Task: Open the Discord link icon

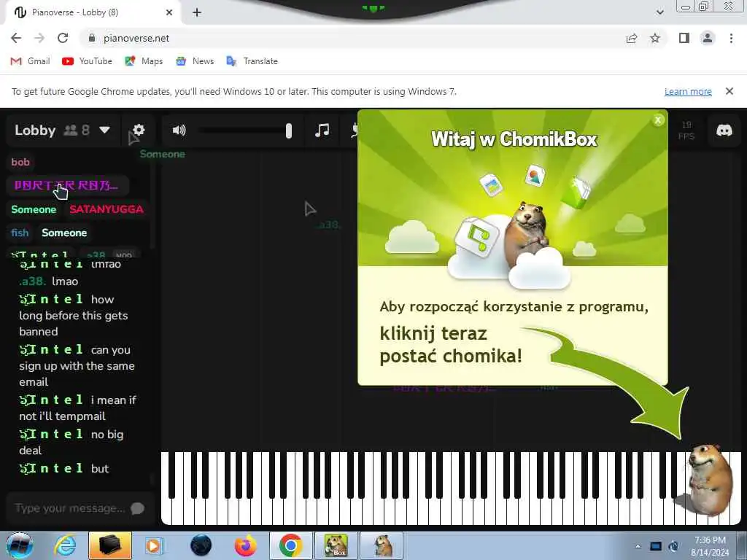Action: [x=724, y=130]
